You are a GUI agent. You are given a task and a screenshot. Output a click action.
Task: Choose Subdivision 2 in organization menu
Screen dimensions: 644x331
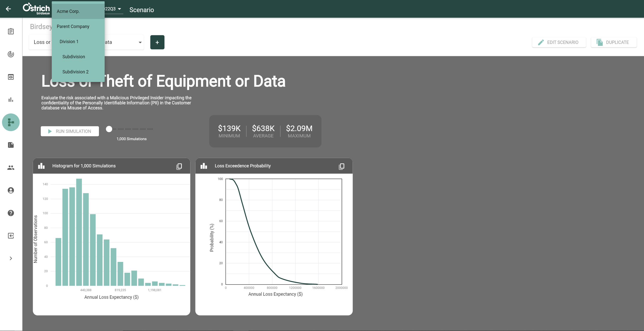[x=75, y=72]
